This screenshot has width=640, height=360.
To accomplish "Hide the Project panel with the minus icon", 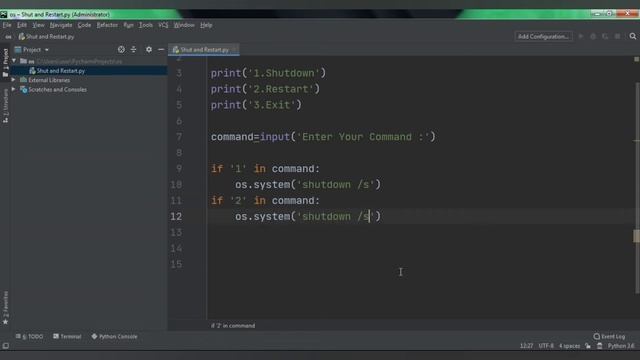I will click(161, 49).
